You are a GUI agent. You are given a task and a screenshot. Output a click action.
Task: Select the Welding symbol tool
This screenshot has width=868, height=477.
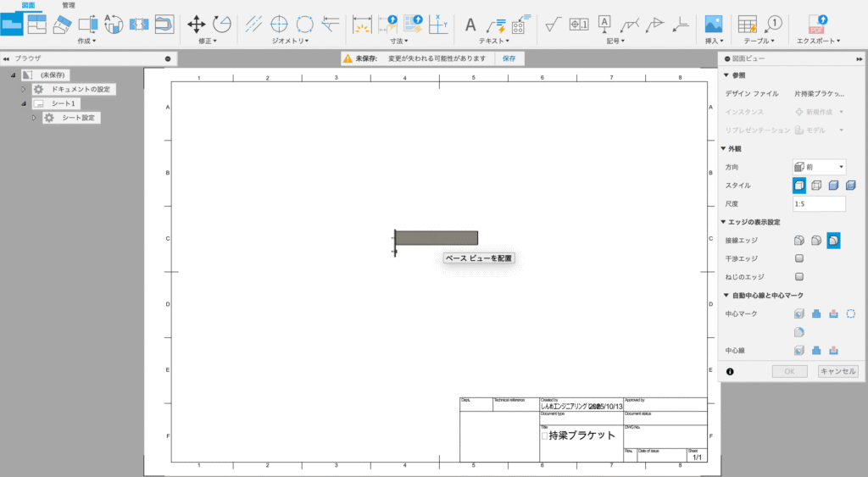(x=630, y=25)
